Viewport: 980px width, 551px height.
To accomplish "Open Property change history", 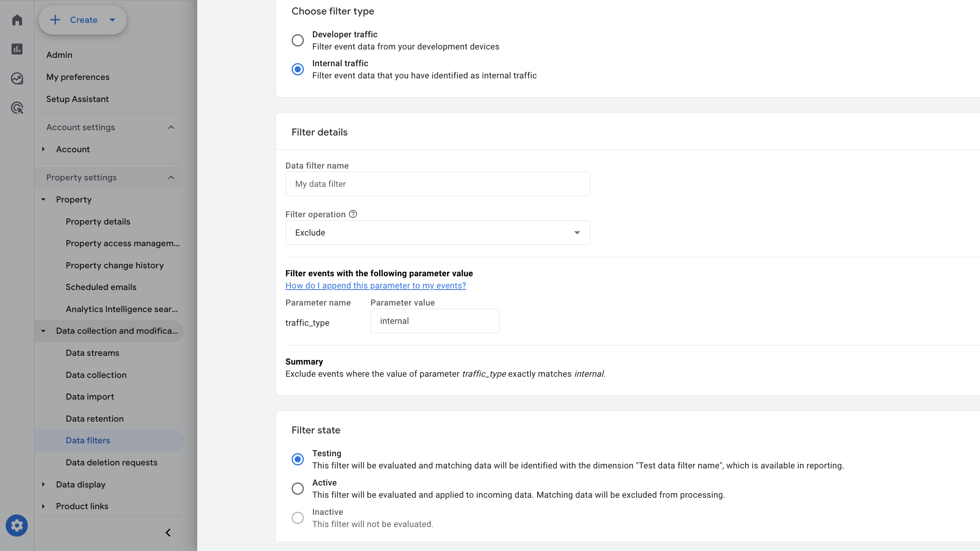I will tap(115, 265).
